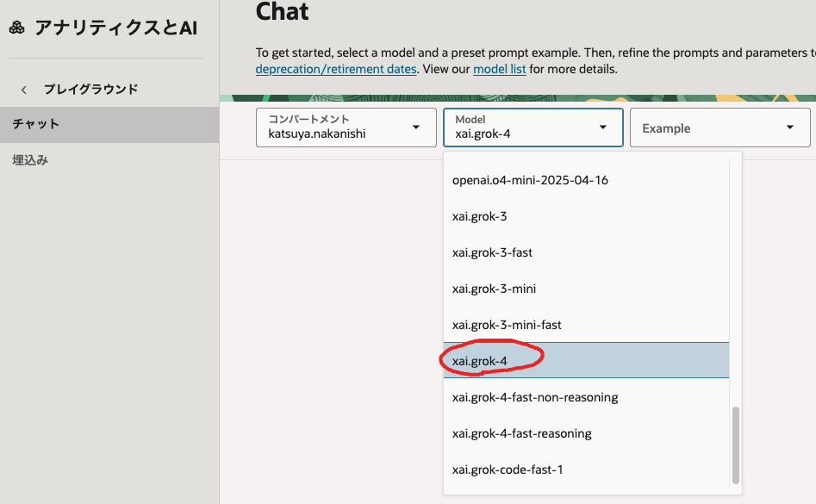Image resolution: width=816 pixels, height=504 pixels.
Task: Click the アナリティクスとAI heading
Action: (x=116, y=28)
